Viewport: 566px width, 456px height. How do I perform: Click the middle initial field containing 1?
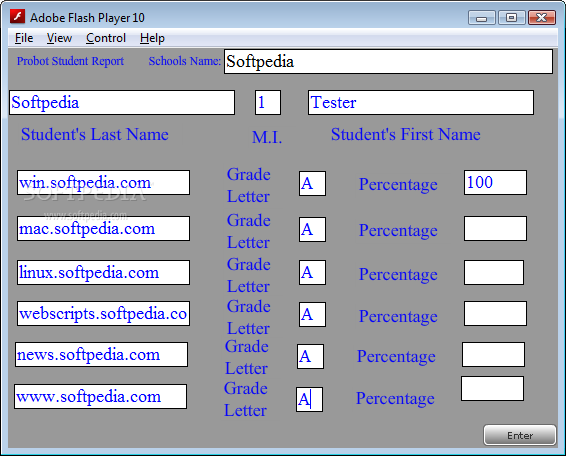268,103
